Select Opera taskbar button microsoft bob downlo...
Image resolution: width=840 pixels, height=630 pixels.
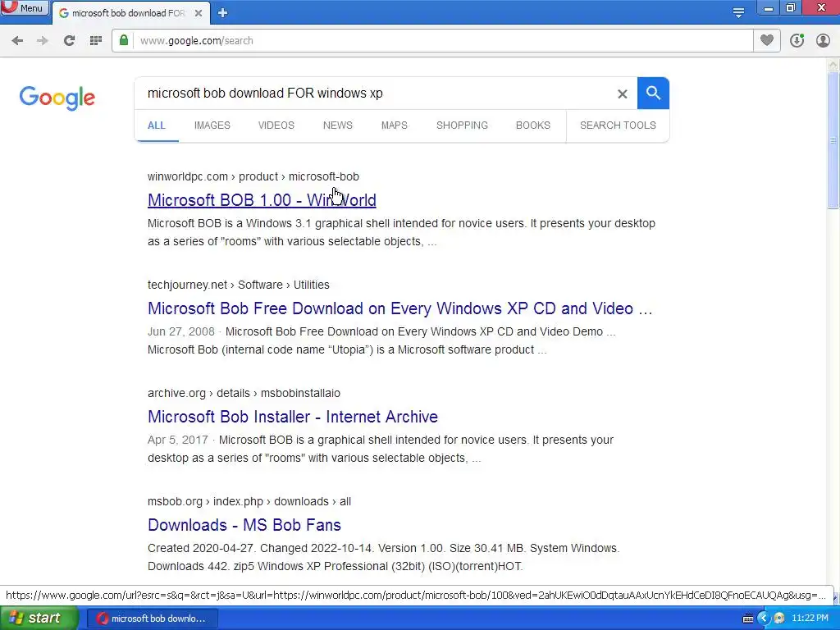[x=152, y=619]
